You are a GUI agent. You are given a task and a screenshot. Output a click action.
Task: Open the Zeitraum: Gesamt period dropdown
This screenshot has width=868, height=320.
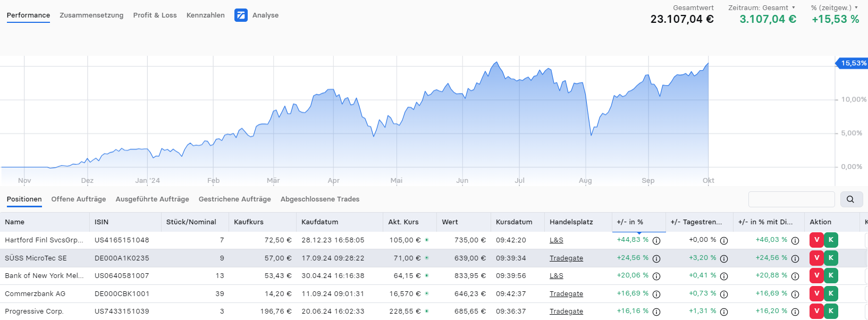tap(762, 8)
